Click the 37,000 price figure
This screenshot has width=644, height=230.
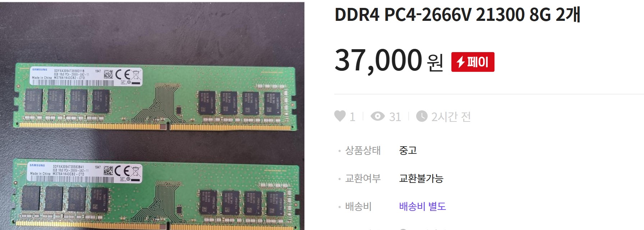pyautogui.click(x=378, y=60)
